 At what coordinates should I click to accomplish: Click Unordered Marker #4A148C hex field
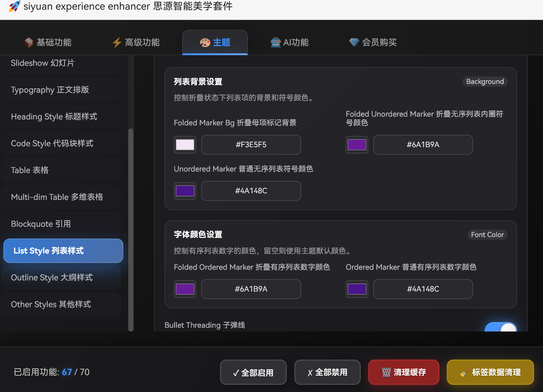[x=251, y=191]
